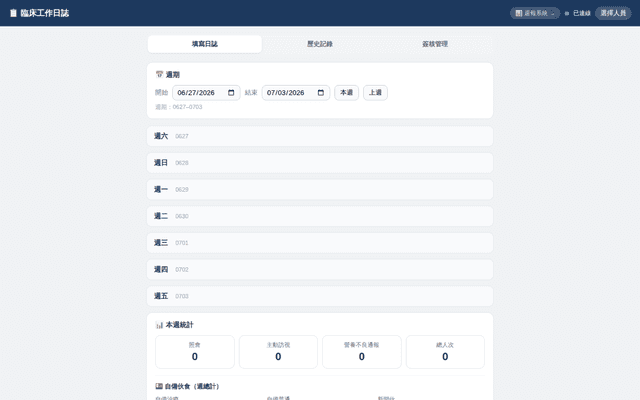Screen dimensions: 640x400
Task: Switch to the 簽核管理 tab
Action: (x=435, y=44)
